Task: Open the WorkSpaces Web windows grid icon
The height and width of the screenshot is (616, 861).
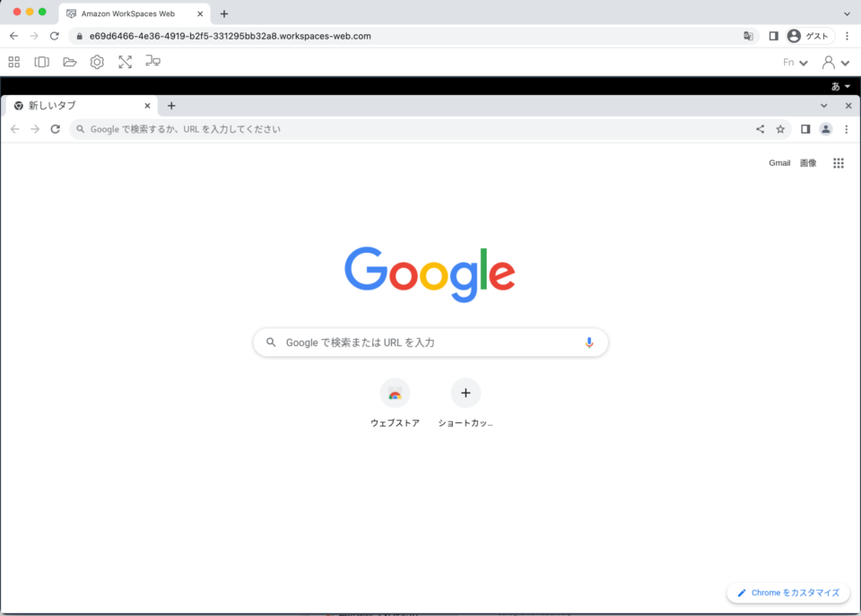Action: pyautogui.click(x=14, y=62)
